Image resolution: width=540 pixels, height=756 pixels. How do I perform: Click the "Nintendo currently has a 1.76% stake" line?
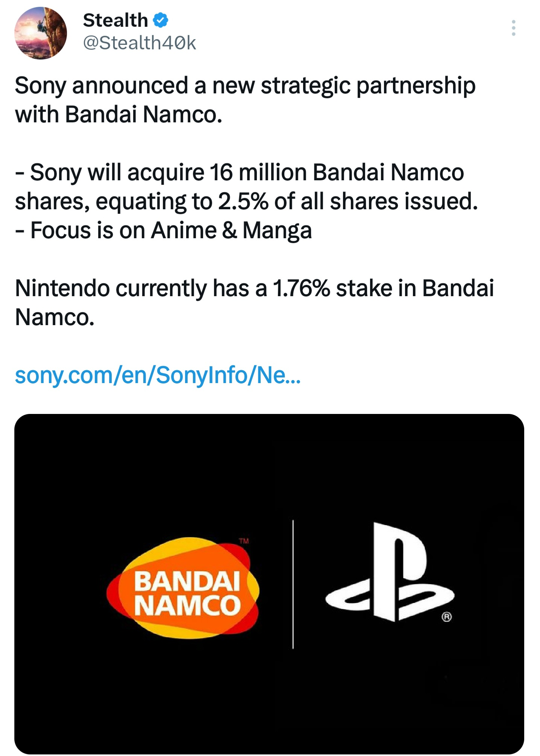click(254, 289)
